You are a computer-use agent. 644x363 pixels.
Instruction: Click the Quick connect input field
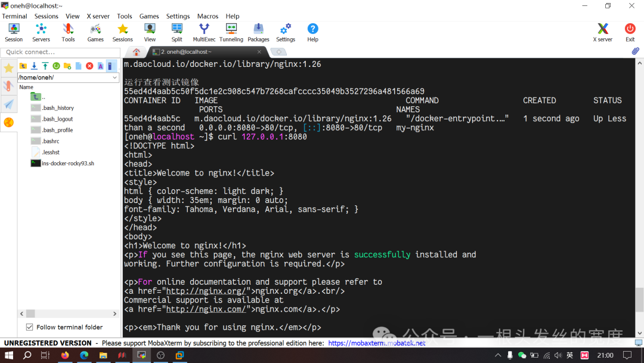60,52
